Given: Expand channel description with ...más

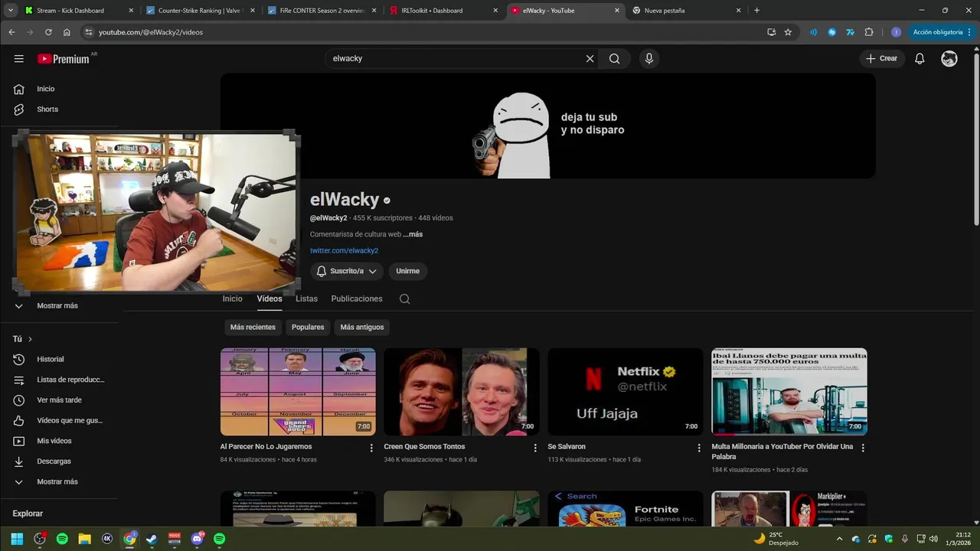Looking at the screenshot, I should 413,234.
